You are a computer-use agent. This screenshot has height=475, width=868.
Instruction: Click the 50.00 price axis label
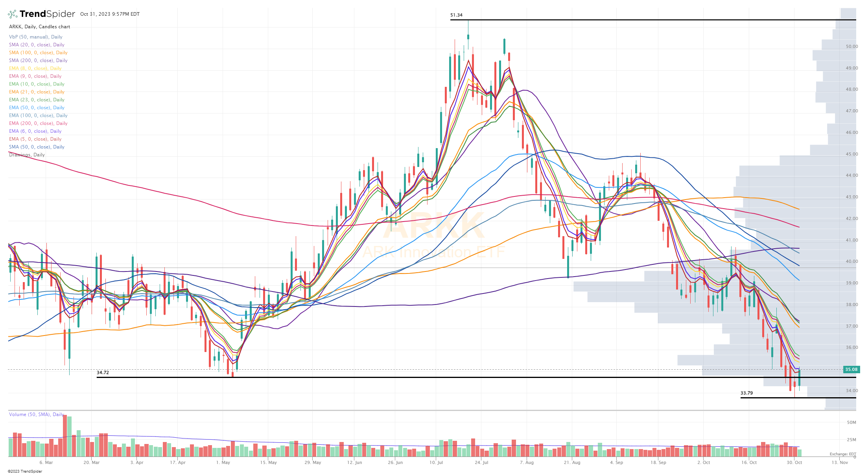coord(852,46)
